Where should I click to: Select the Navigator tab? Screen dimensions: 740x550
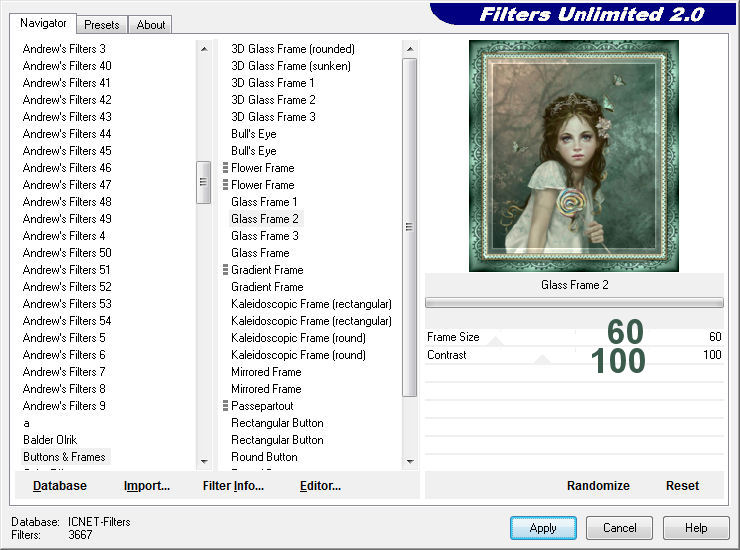pos(43,23)
